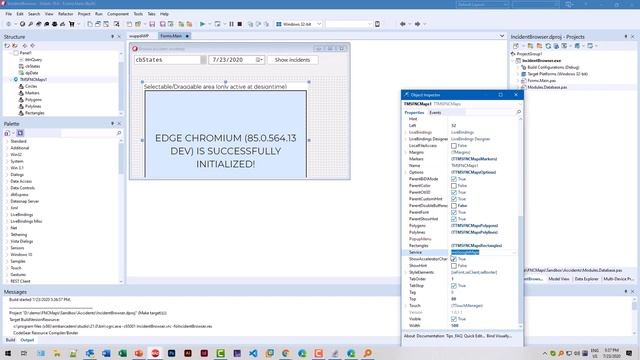Click the Pause button in the toolbar
640x360 pixels.
tap(231, 24)
